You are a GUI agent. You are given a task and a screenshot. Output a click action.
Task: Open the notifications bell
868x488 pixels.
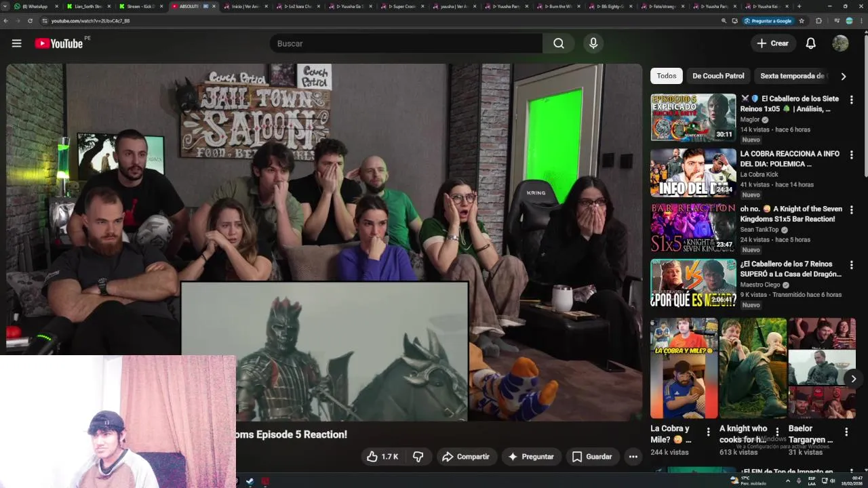pos(810,43)
